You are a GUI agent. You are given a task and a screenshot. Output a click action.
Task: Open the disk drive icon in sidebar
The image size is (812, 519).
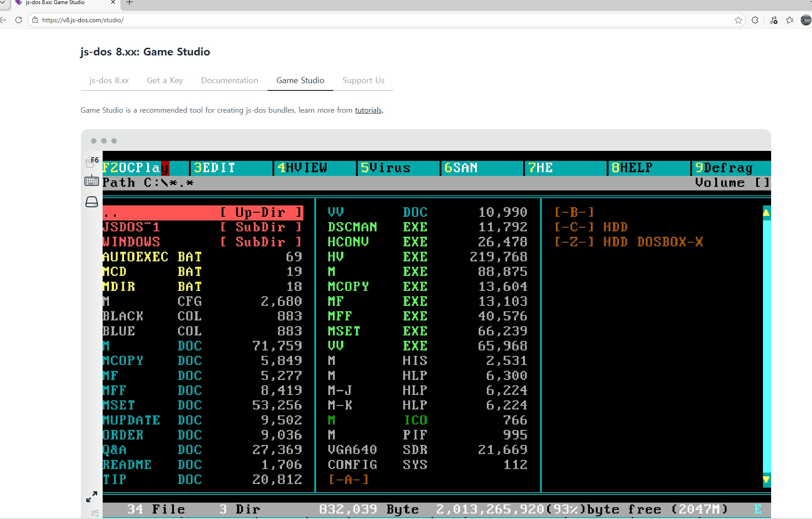91,202
